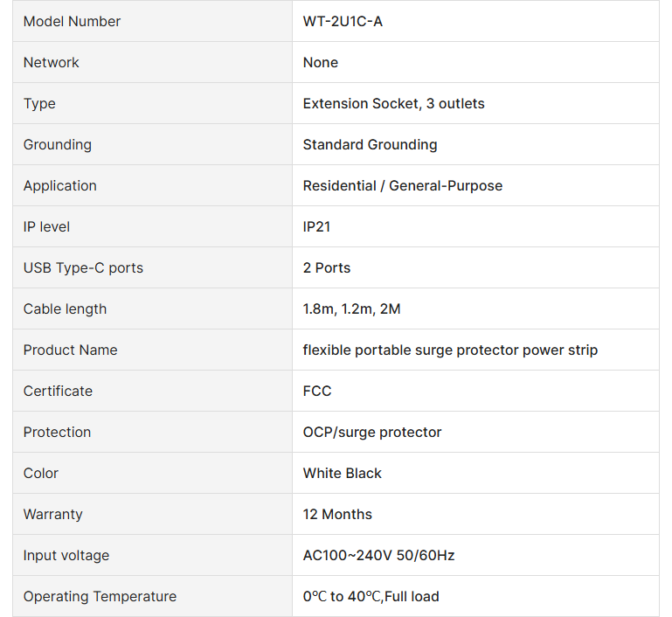The width and height of the screenshot is (672, 617).
Task: Select the WT-2U1C-A model number value
Action: (x=343, y=21)
